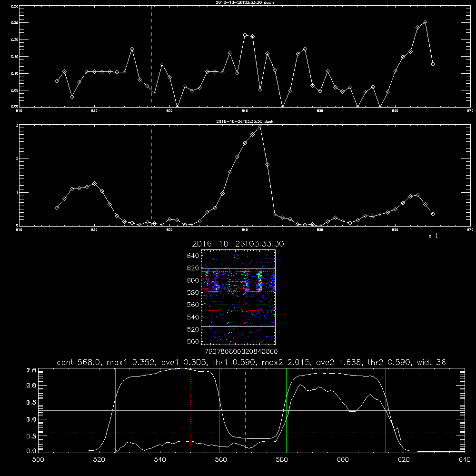Click the last green vertical line in bottom plot

pyautogui.click(x=386, y=410)
